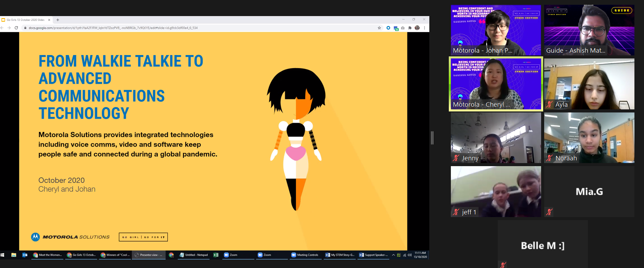
Task: Close the Go Girls 13 October Slides tab
Action: click(x=49, y=20)
